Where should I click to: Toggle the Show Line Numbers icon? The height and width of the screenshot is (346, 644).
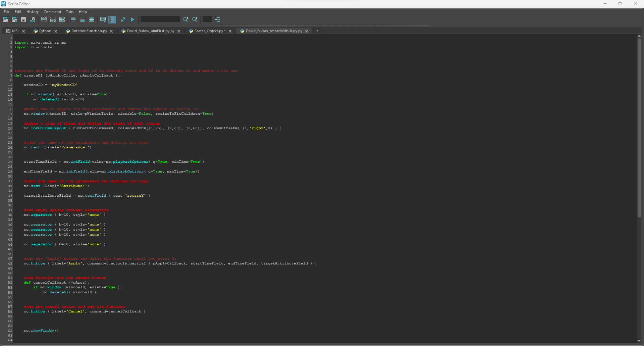point(112,19)
